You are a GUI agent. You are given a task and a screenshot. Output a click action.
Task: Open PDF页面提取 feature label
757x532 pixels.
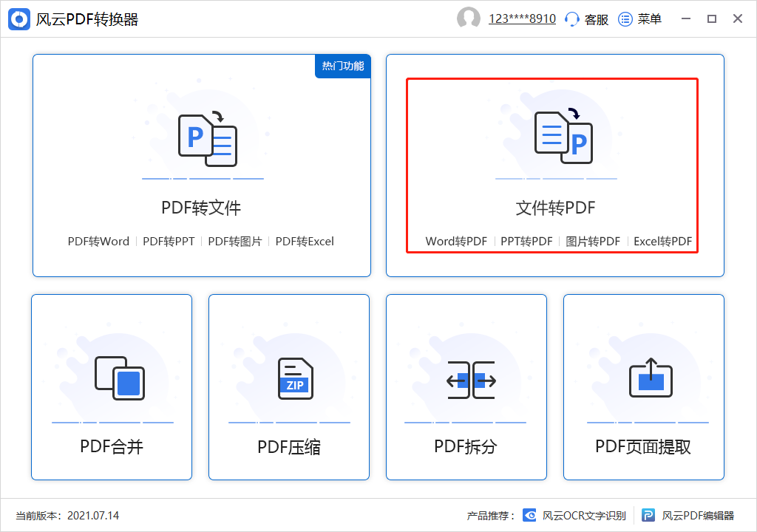(643, 446)
